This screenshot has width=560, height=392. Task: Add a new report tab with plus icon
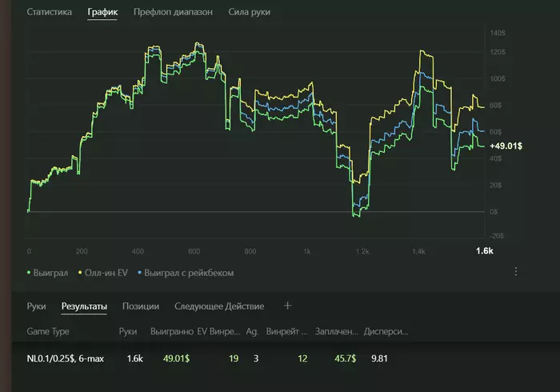click(x=288, y=306)
